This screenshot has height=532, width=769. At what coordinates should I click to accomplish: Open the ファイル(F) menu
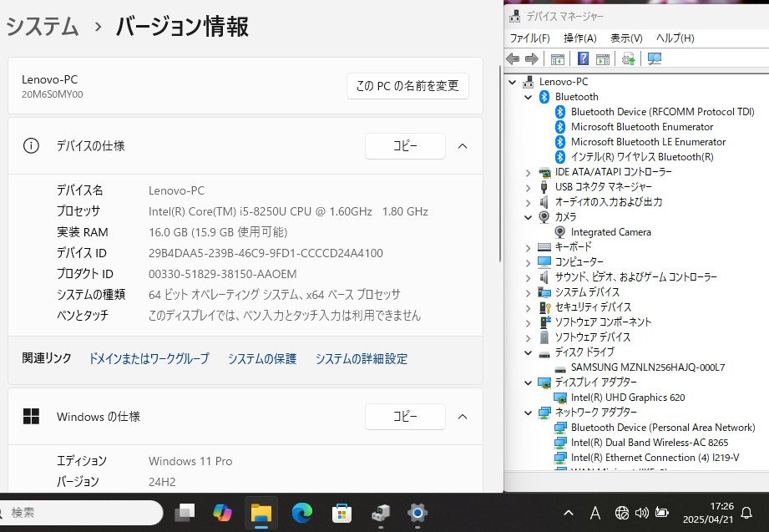[529, 38]
